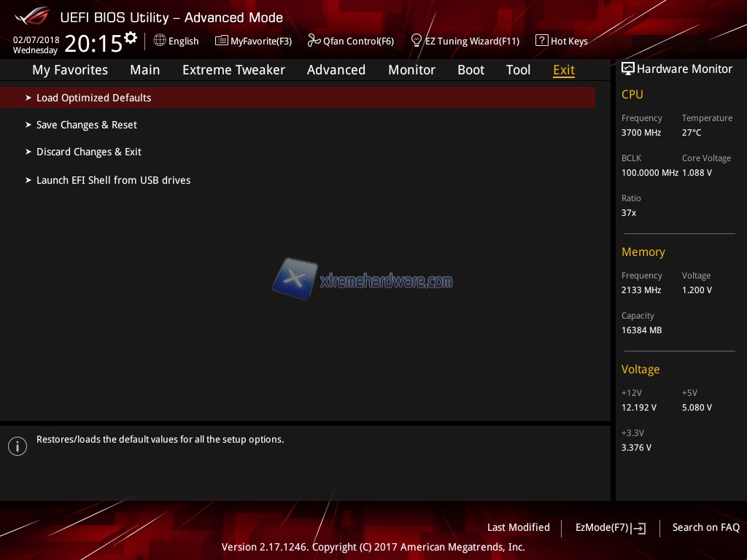Switch to the Monitor tab

(411, 70)
